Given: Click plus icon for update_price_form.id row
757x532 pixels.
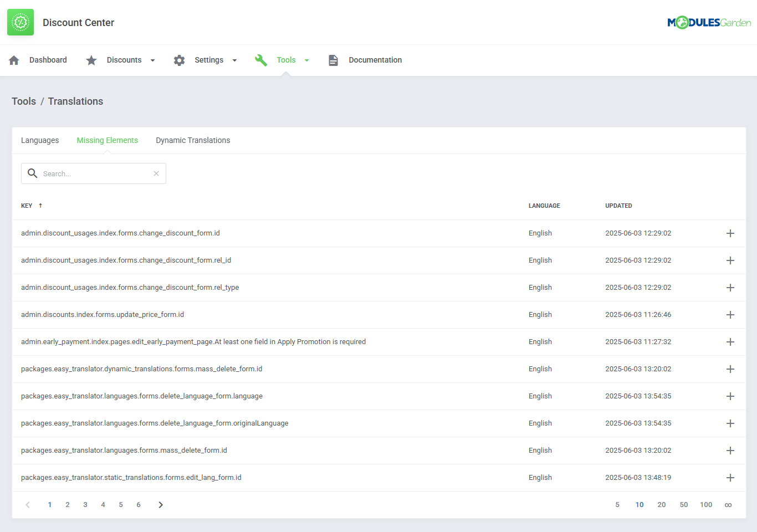Looking at the screenshot, I should [x=730, y=315].
